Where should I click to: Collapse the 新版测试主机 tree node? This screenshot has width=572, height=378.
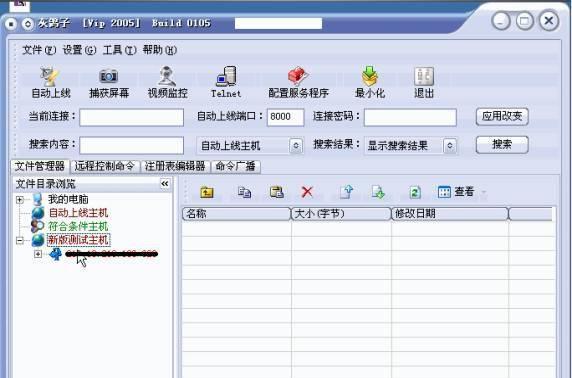pyautogui.click(x=20, y=240)
